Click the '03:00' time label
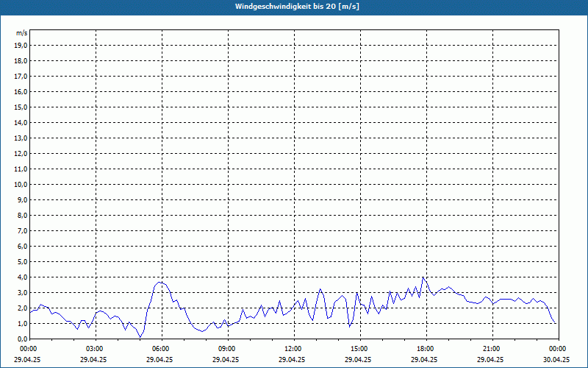The height and width of the screenshot is (368, 588). 94,349
